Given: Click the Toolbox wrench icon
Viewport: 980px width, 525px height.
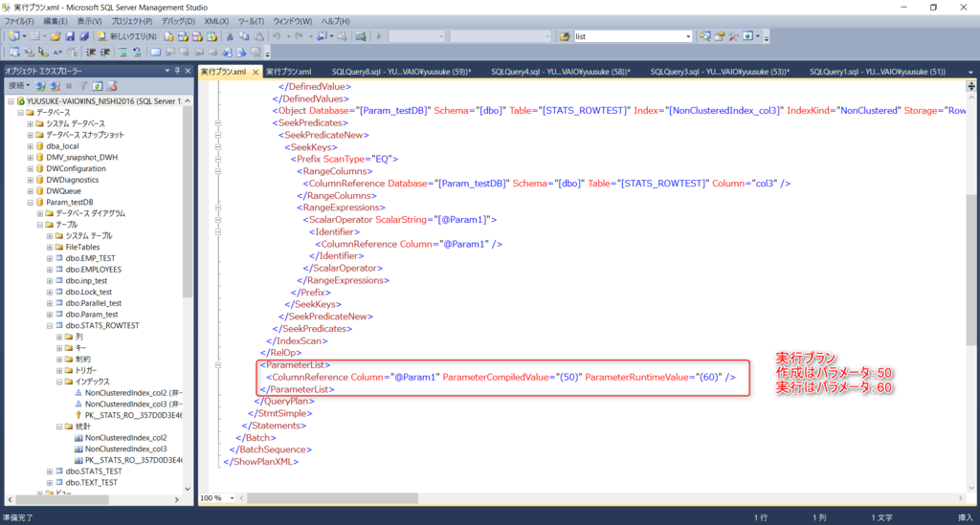Looking at the screenshot, I should point(734,36).
